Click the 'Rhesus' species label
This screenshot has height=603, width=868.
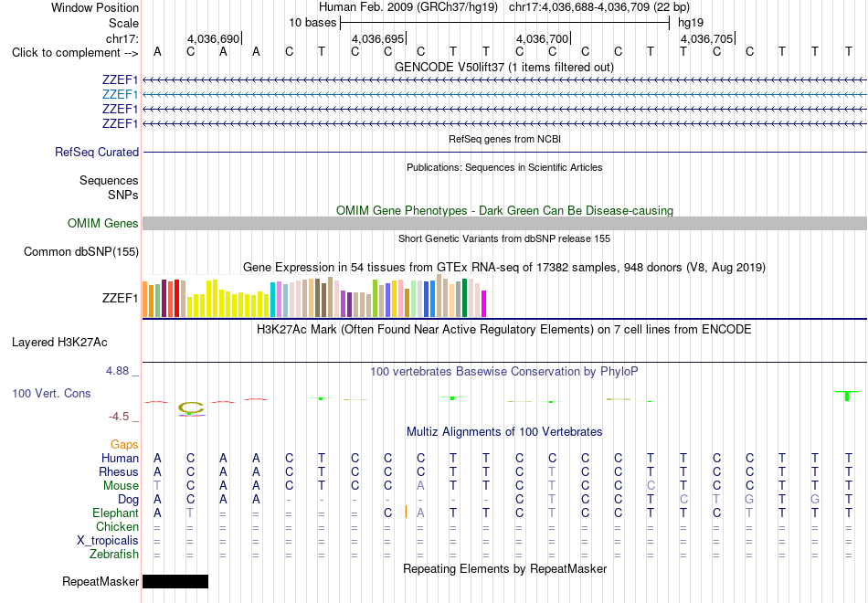(119, 472)
